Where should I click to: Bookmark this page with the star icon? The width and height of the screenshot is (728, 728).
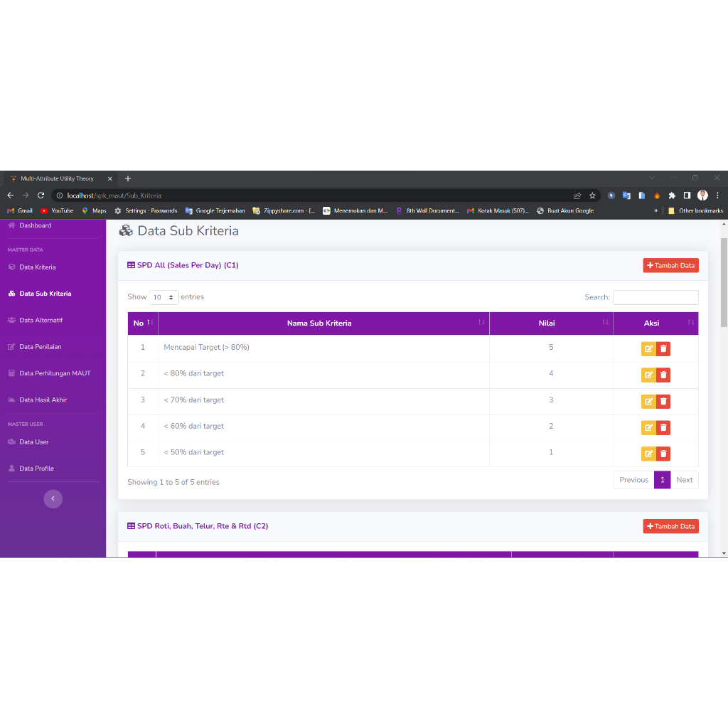click(x=592, y=196)
